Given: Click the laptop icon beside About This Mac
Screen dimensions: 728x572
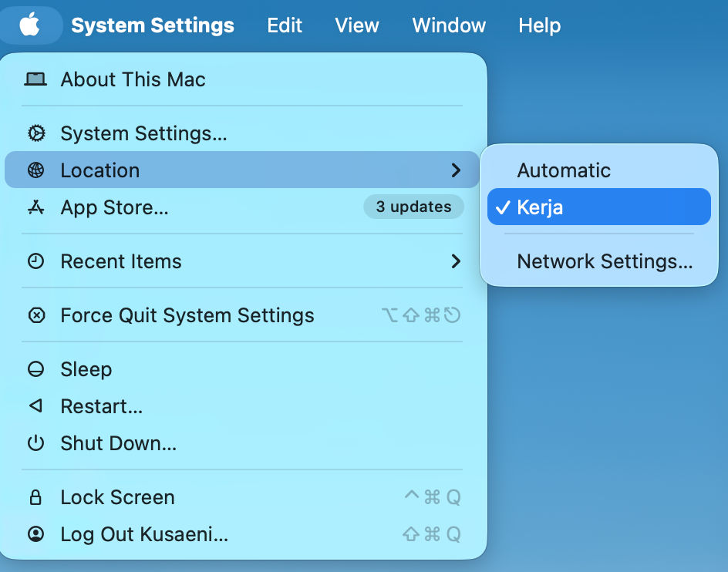Looking at the screenshot, I should pyautogui.click(x=35, y=79).
